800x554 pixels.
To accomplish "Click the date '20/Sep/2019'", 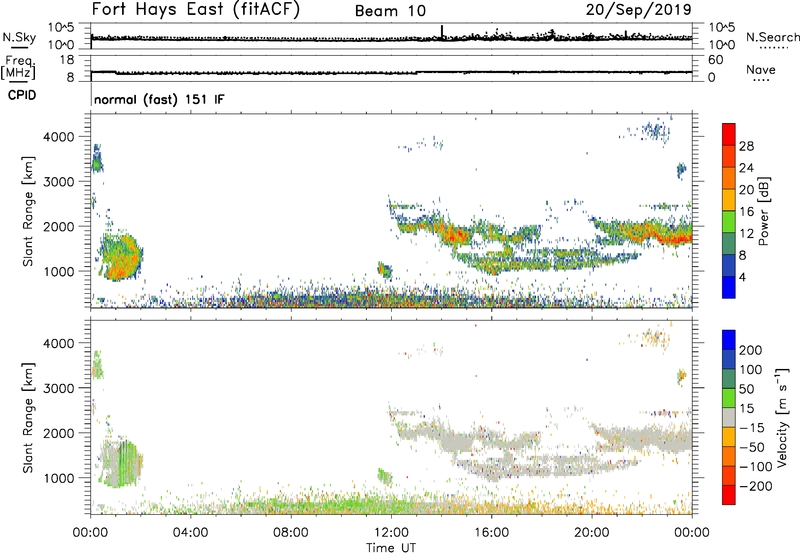I will tap(639, 9).
